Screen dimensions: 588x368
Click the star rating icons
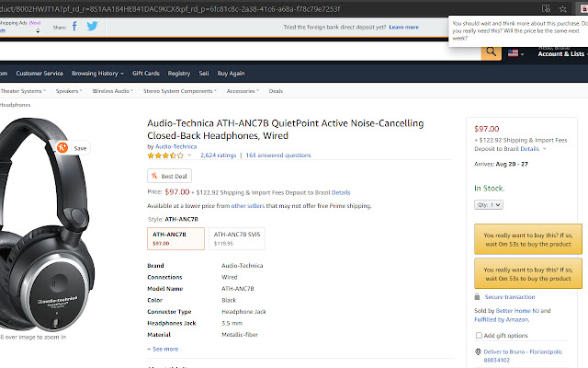[x=165, y=155]
